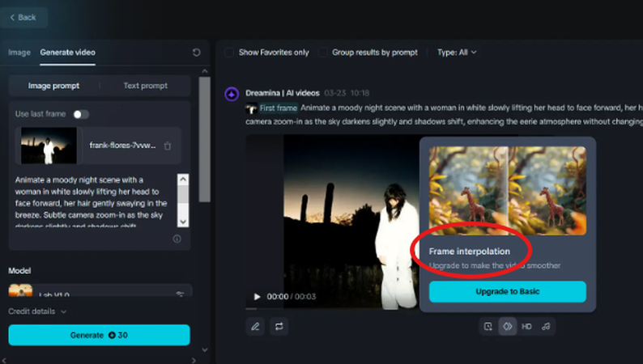Reset settings with the refresh icon
Viewport: 643px width, 364px height.
(x=197, y=53)
